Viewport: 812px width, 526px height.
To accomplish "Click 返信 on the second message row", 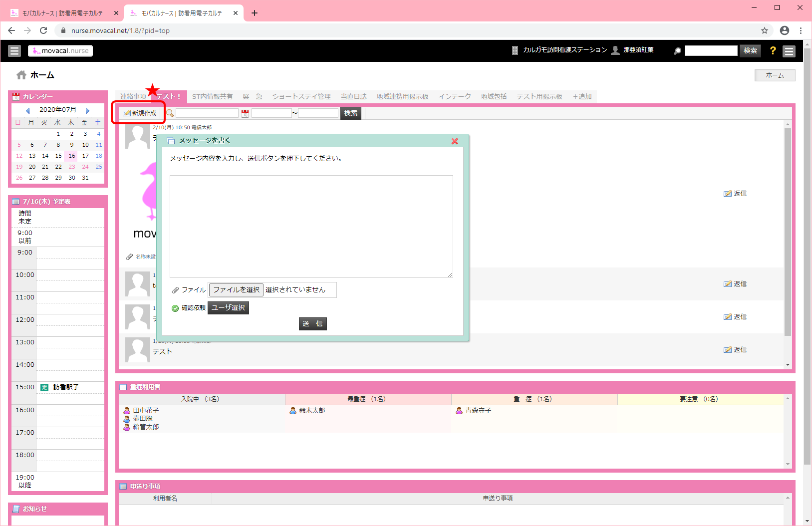I will pos(735,284).
